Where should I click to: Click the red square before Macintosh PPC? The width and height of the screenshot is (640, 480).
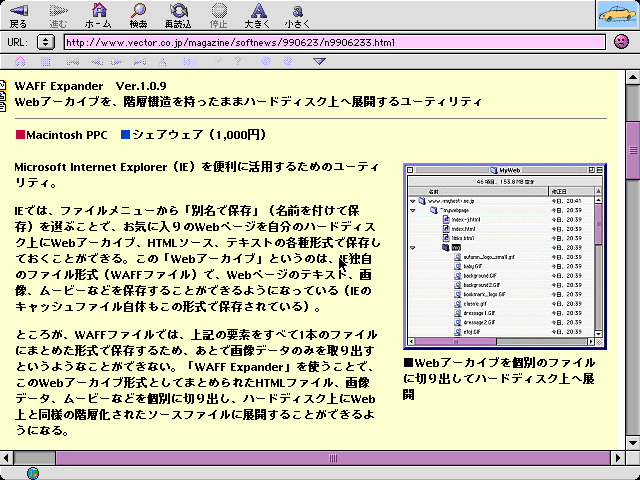20,134
